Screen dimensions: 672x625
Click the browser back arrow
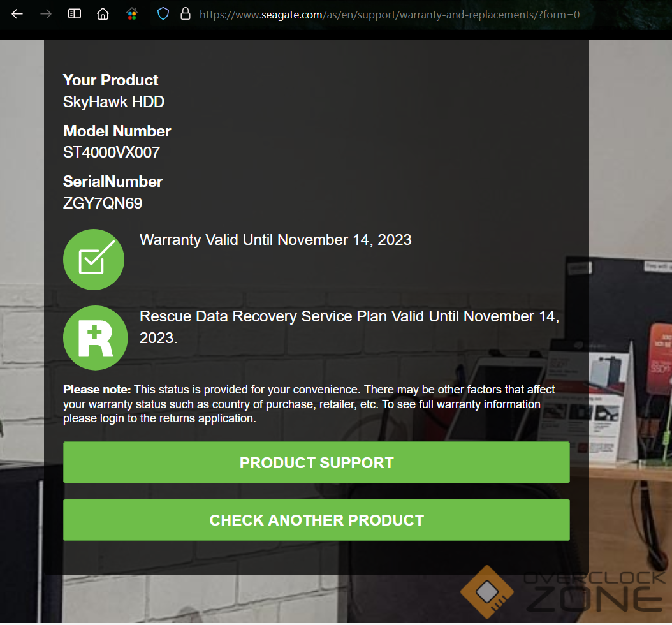17,14
